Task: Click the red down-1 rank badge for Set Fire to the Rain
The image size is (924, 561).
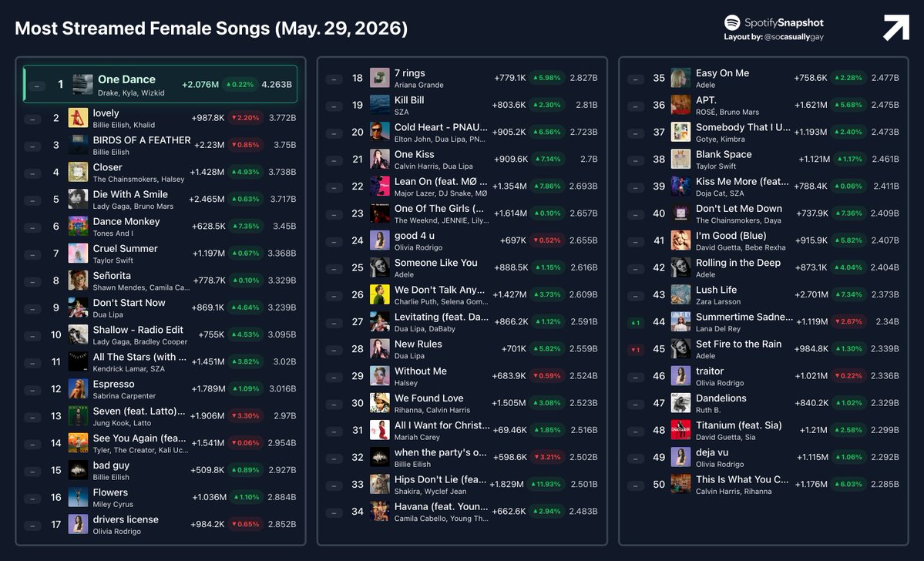Action: click(635, 350)
